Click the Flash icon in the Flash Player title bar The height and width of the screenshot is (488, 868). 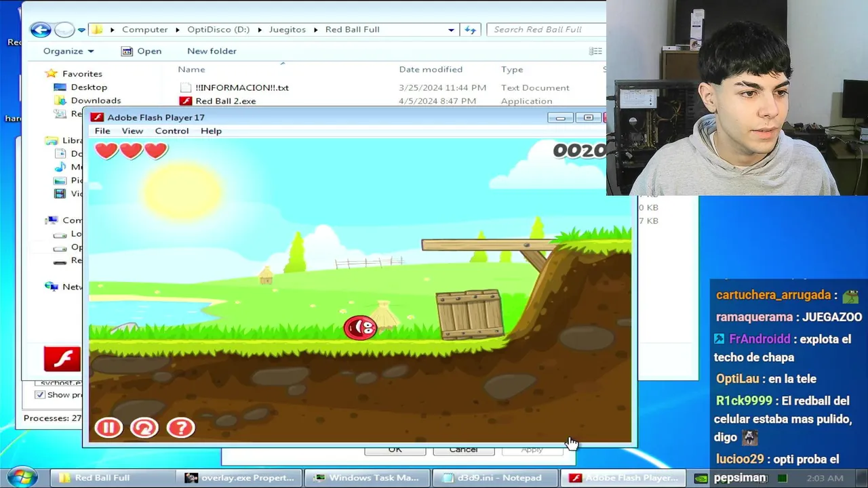coord(97,117)
